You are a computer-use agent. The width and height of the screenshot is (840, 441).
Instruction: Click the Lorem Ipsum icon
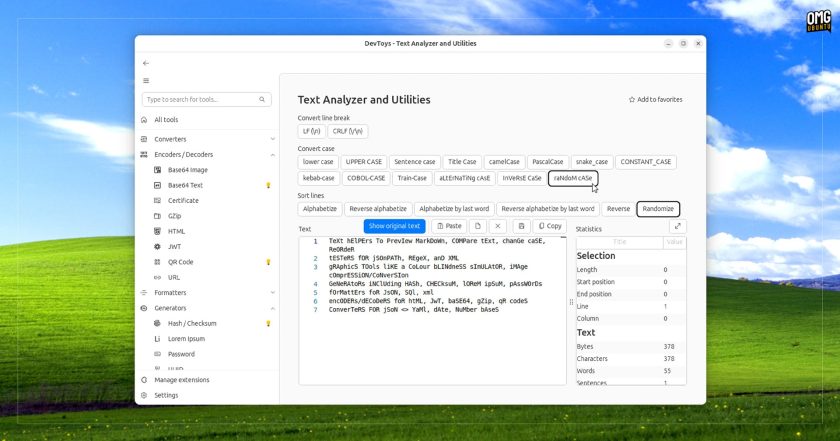tap(158, 339)
